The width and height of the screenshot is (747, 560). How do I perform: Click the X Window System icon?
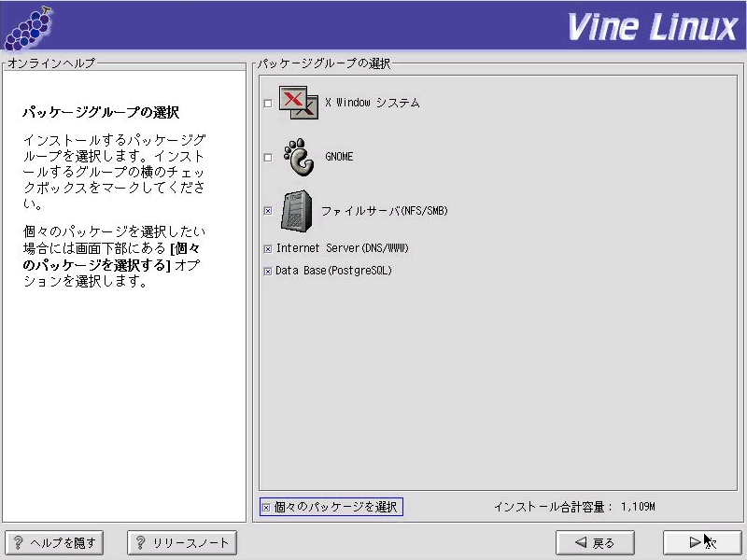coord(299,103)
